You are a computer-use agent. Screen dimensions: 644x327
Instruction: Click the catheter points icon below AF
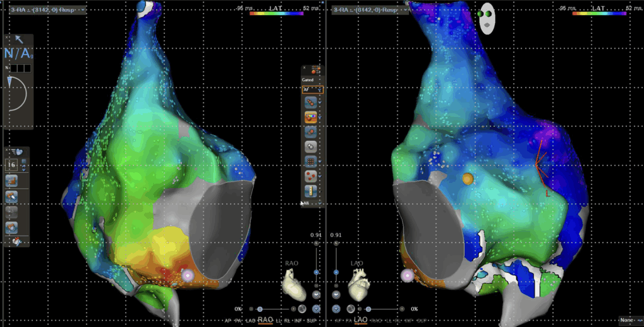(x=311, y=102)
